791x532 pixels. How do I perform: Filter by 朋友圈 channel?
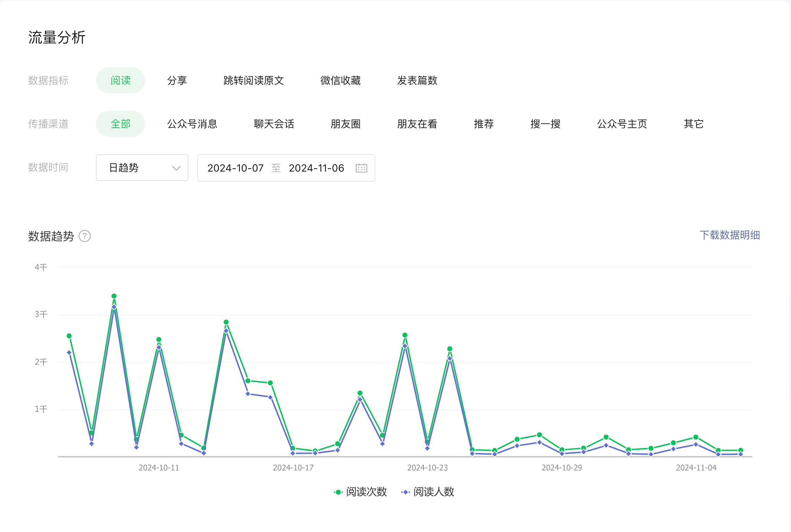pos(346,124)
